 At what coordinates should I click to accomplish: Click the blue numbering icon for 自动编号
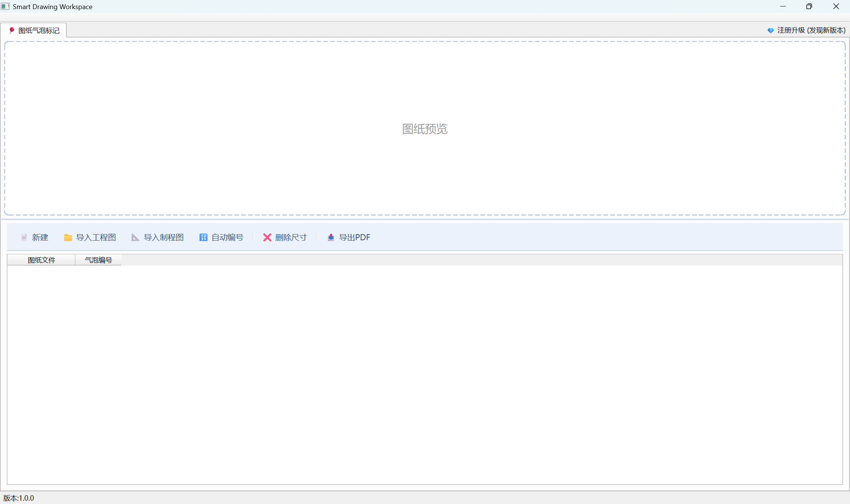coord(203,237)
